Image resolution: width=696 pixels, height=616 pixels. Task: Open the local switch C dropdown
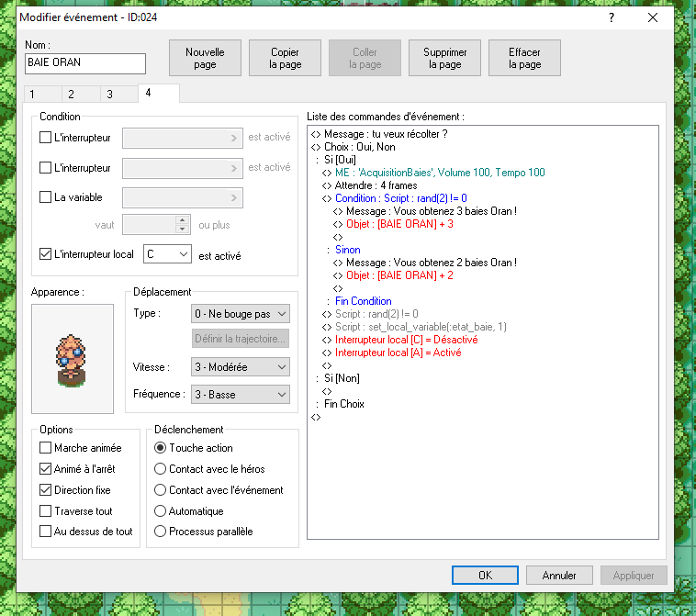[x=167, y=254]
